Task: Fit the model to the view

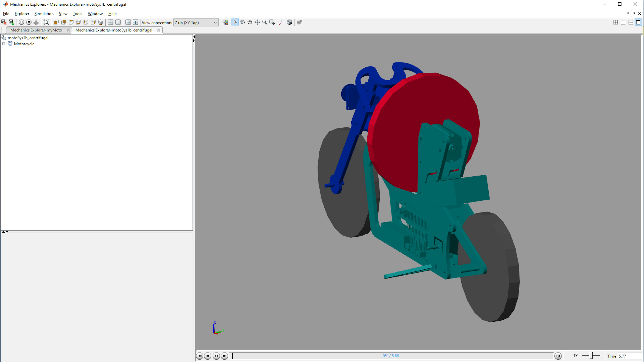Action: (46, 22)
